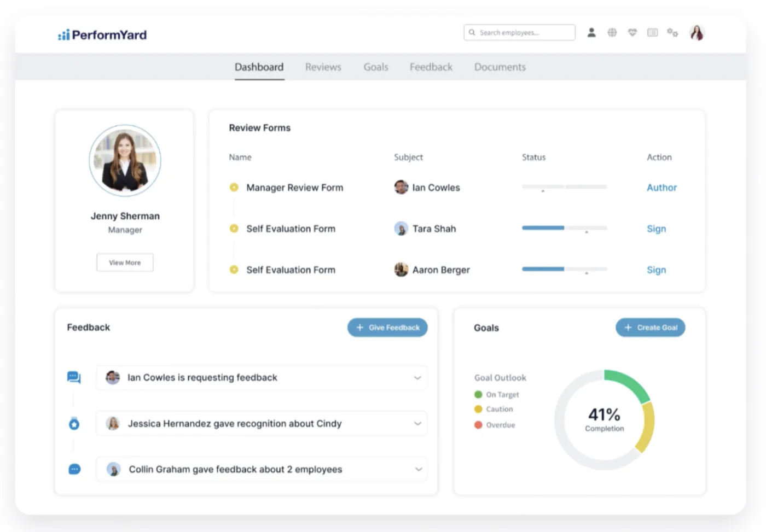The height and width of the screenshot is (532, 766).
Task: Click the Create Goal button
Action: pyautogui.click(x=651, y=328)
